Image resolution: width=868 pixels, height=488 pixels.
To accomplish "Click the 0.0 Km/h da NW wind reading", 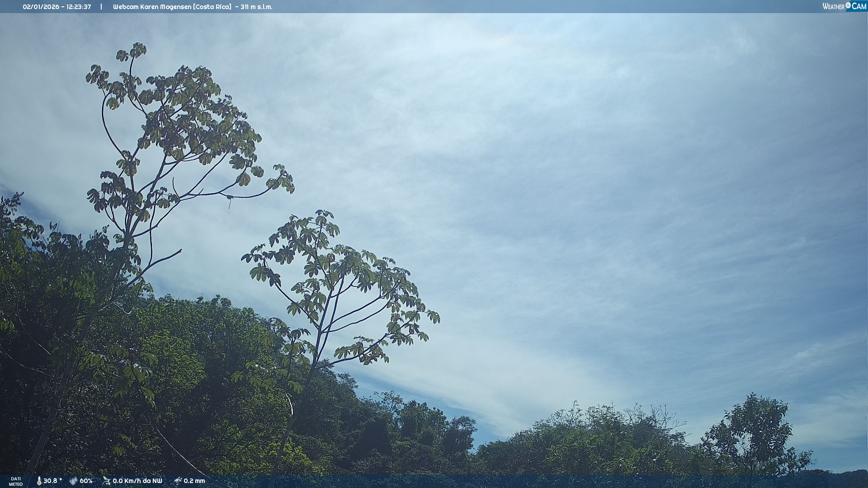I will (x=137, y=481).
